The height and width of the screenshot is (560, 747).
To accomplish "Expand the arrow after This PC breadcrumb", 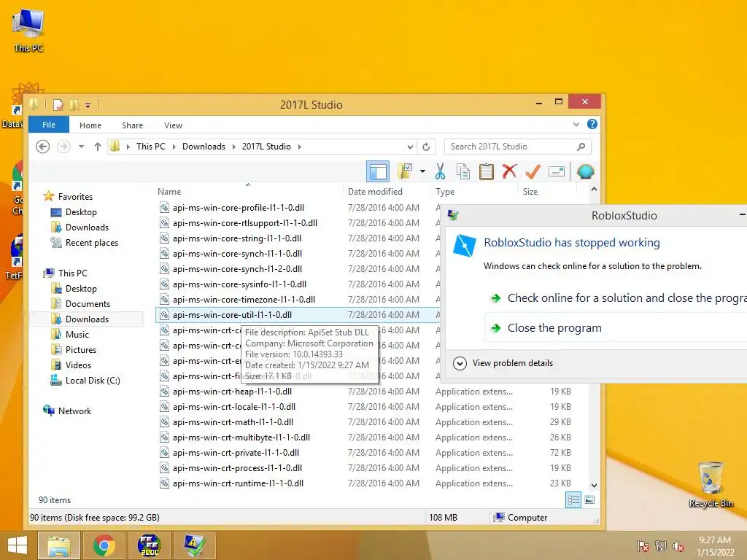I will coord(174,147).
